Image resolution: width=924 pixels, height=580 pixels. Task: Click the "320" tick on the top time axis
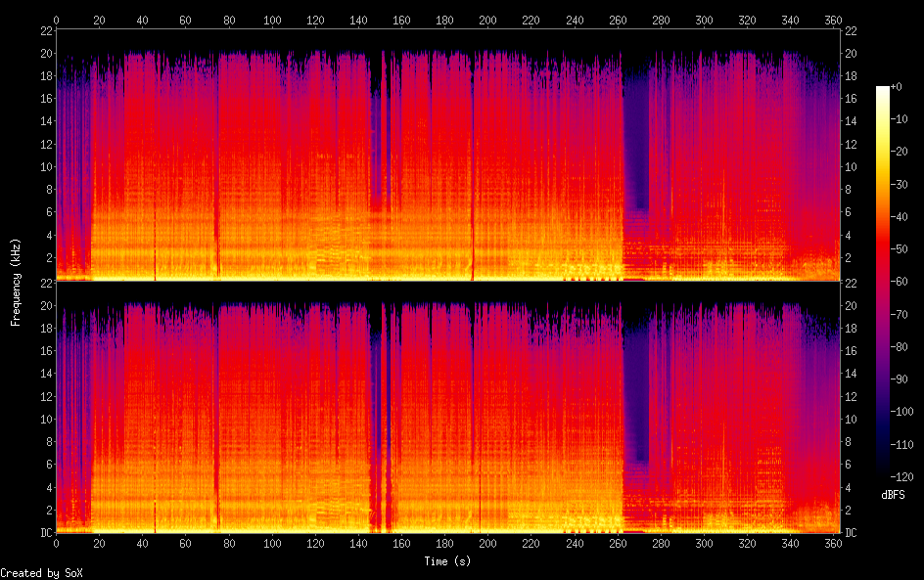click(747, 20)
